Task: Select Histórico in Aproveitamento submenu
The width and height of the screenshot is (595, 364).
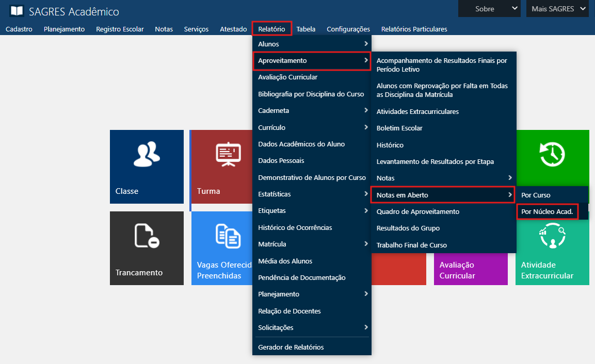Action: (390, 145)
